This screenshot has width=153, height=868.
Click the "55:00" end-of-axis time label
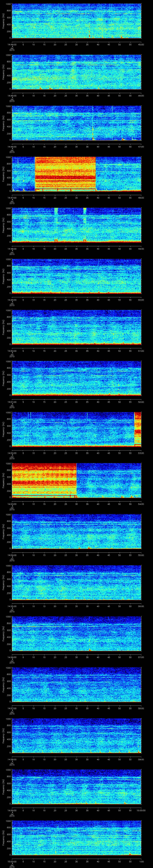141,555
